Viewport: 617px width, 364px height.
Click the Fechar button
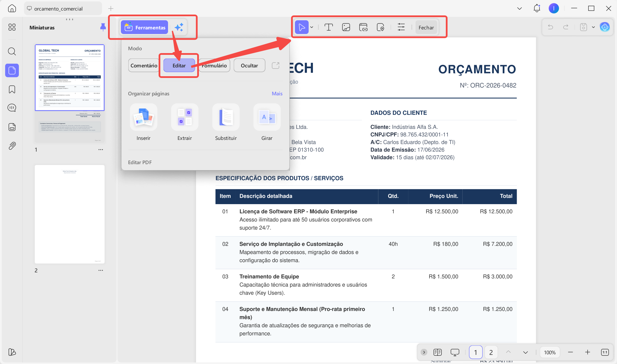pyautogui.click(x=426, y=27)
